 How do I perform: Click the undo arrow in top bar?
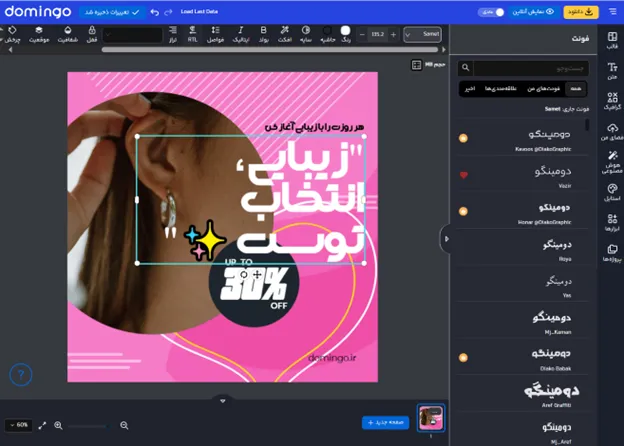coord(154,12)
